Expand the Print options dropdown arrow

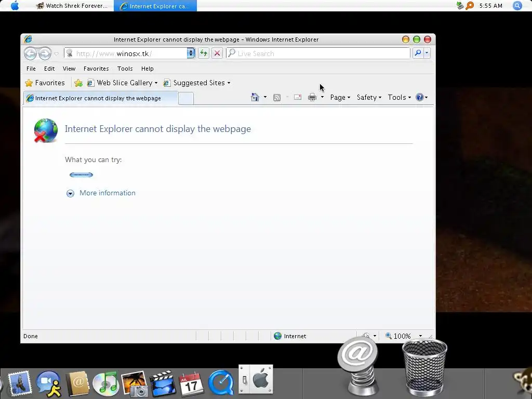pyautogui.click(x=322, y=97)
